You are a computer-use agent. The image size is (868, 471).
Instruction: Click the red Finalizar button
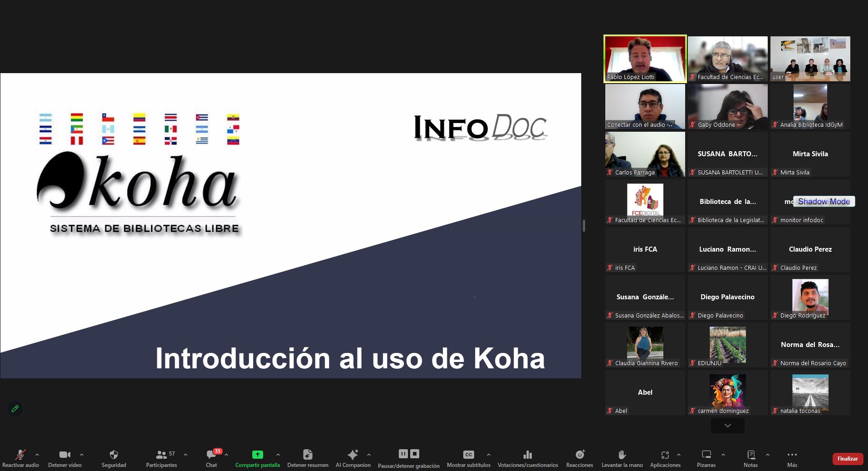pos(848,459)
